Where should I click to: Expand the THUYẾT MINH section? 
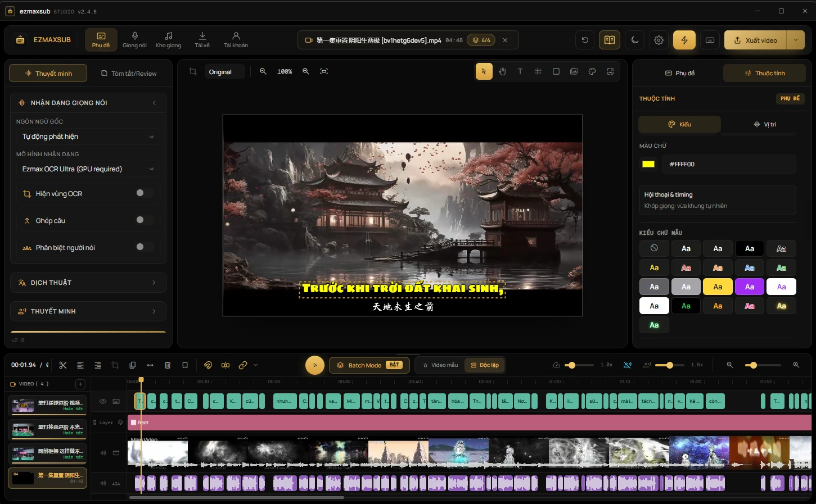point(88,311)
